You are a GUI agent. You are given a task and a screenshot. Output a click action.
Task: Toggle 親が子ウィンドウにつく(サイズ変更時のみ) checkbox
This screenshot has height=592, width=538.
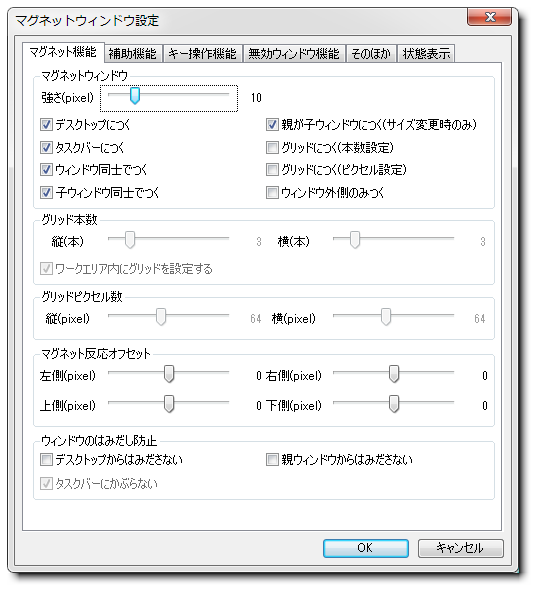point(272,125)
